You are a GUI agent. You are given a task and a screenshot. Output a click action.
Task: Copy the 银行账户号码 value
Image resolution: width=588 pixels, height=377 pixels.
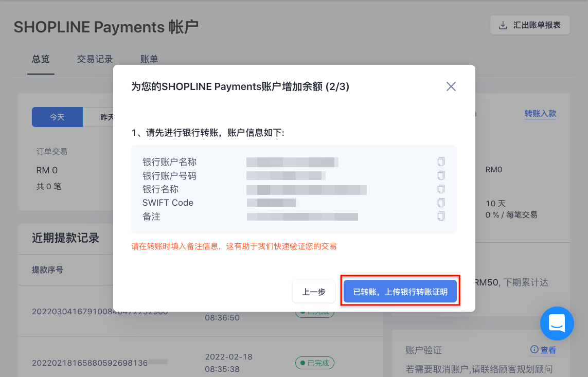pyautogui.click(x=441, y=175)
